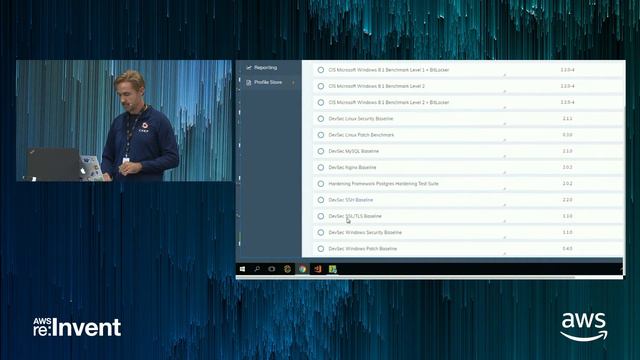This screenshot has height=360, width=640.
Task: Open the Profile Store sidebar item
Action: point(268,82)
